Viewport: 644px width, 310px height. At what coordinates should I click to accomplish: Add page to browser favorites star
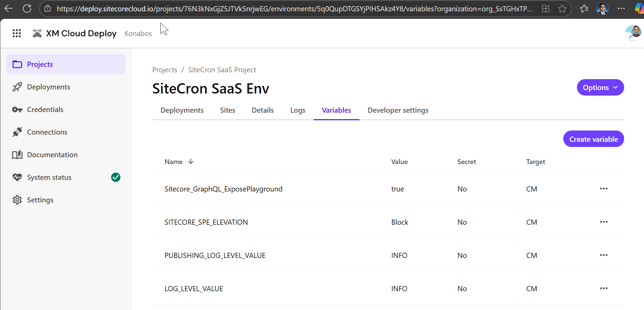click(x=562, y=9)
